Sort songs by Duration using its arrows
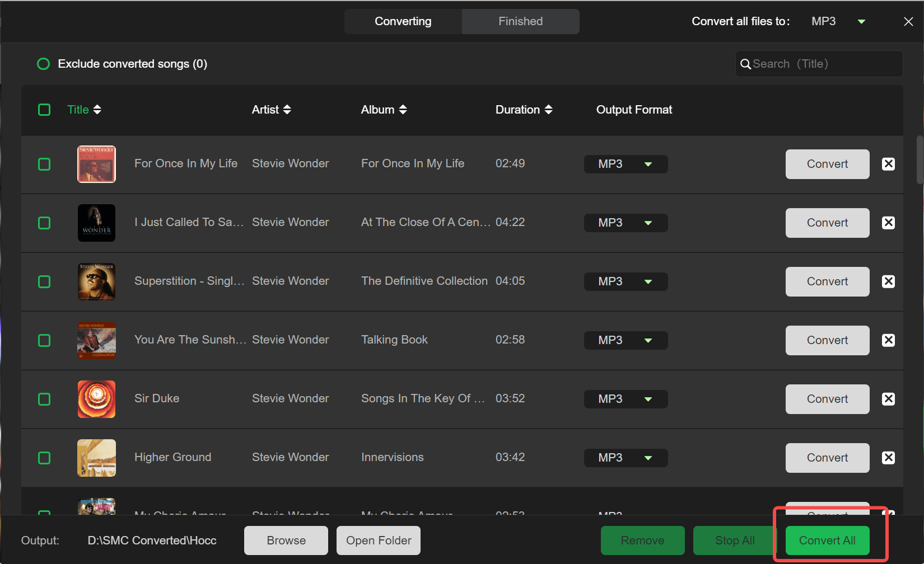This screenshot has height=564, width=924. (x=548, y=110)
